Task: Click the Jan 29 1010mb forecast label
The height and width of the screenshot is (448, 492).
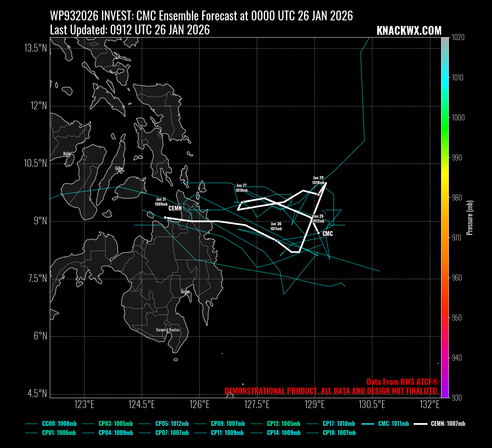Action: pos(318,180)
